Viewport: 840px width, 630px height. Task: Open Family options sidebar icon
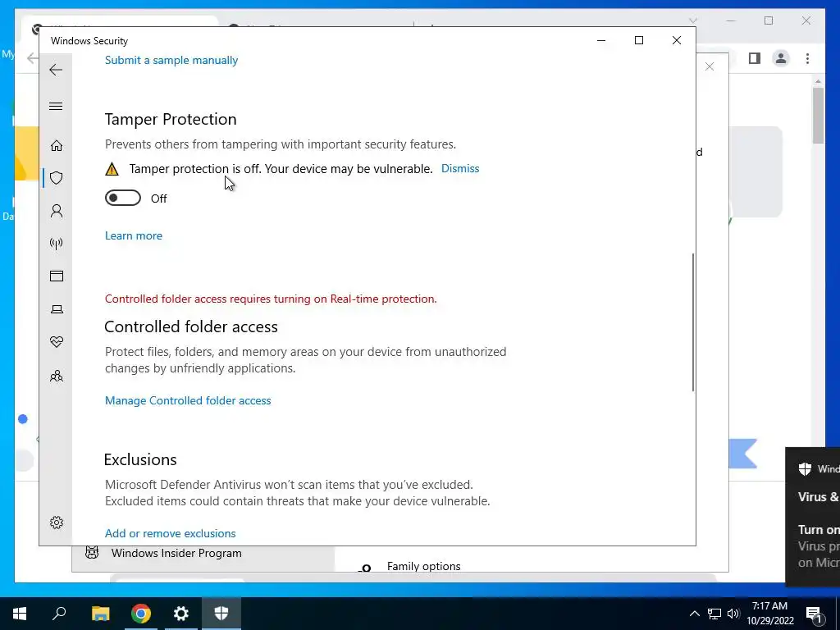(x=57, y=376)
